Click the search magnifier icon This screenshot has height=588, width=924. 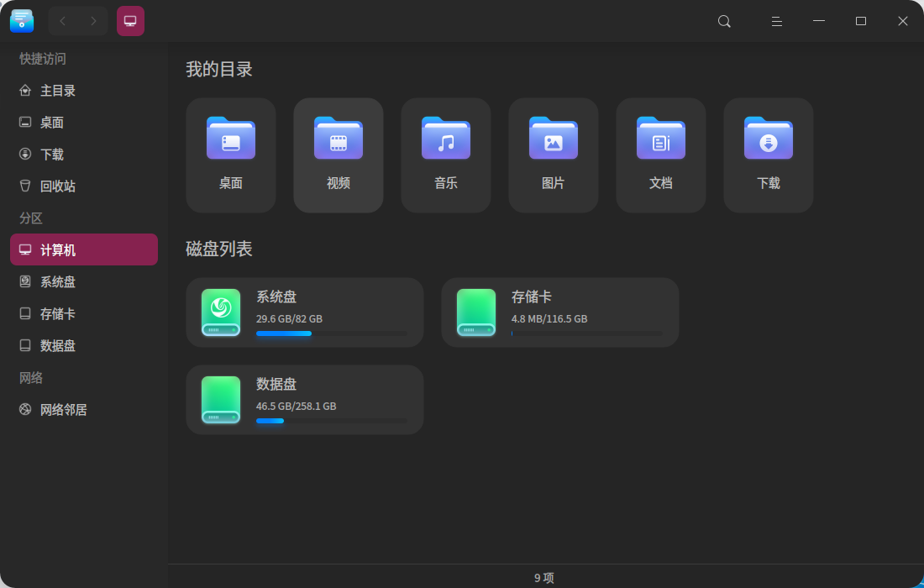click(724, 21)
